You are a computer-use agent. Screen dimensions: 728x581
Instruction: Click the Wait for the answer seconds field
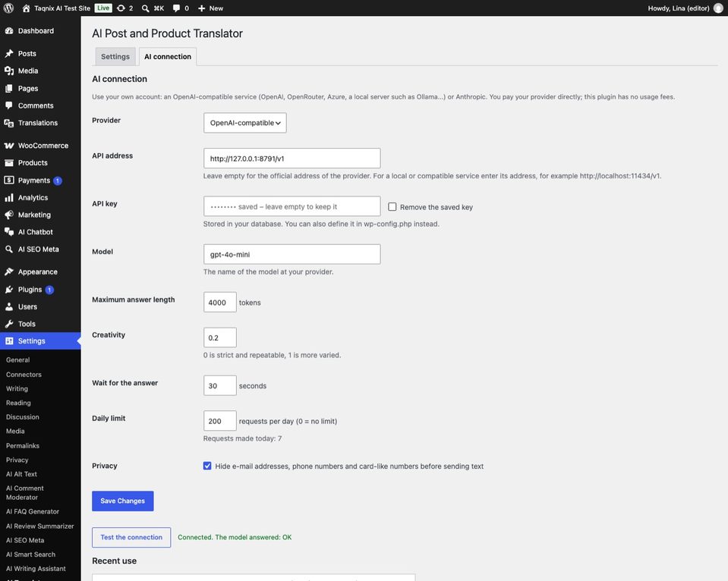tap(219, 385)
